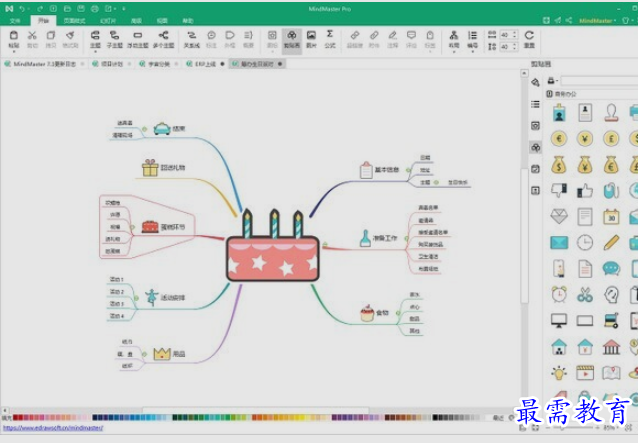
Task: Open the format paint panel in sidebar
Action: coord(535,83)
